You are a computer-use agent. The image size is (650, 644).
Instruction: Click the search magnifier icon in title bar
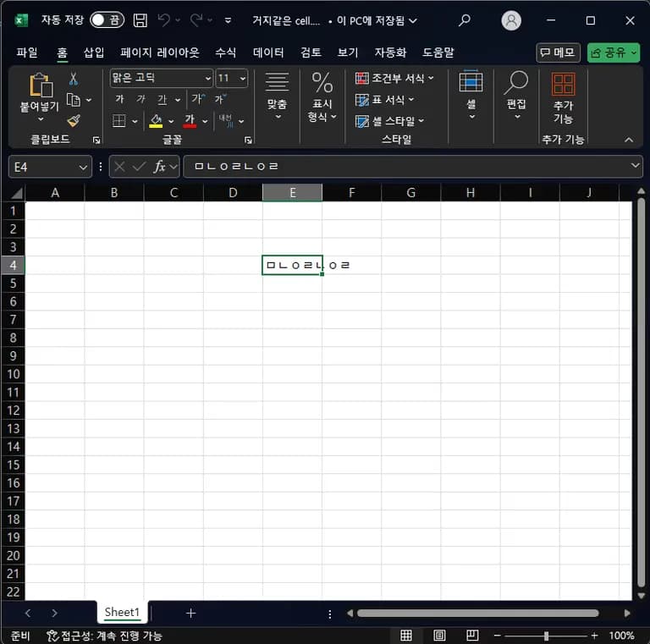coord(465,20)
